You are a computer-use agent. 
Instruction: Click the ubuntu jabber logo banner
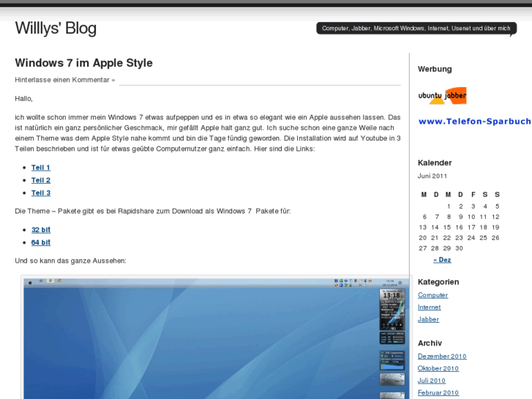click(442, 96)
